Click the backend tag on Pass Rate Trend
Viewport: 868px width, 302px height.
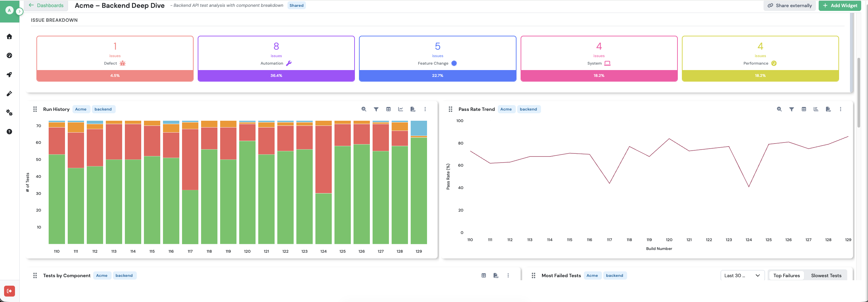(528, 109)
